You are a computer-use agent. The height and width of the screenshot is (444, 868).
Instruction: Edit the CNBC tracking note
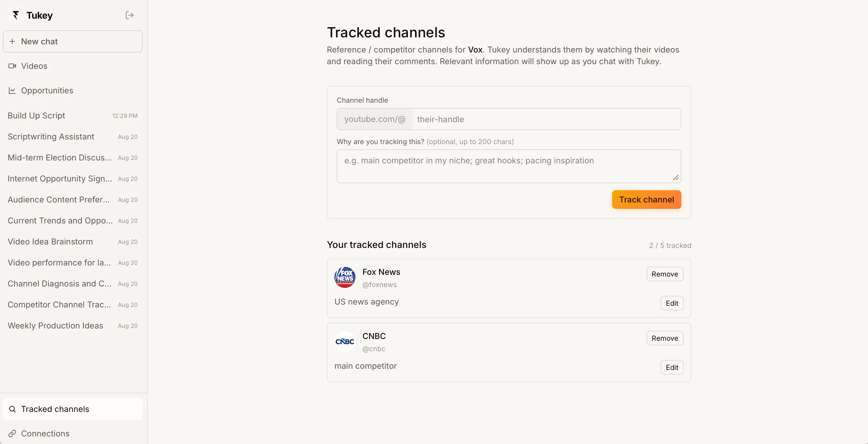click(671, 368)
